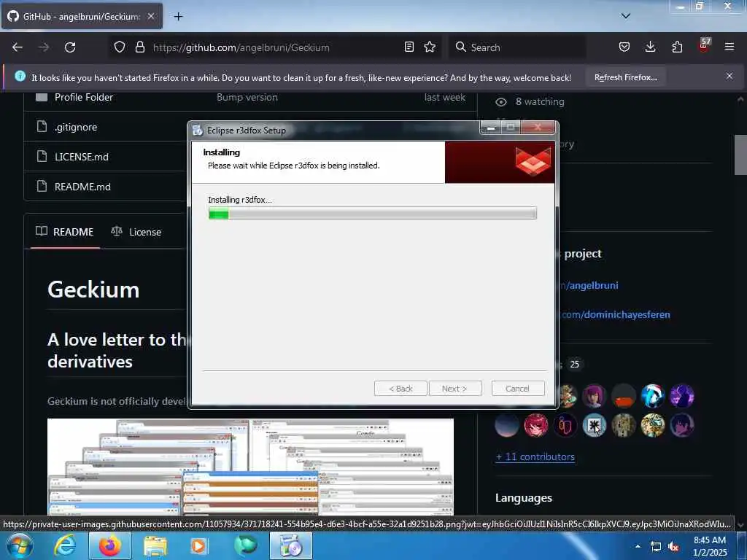
Task: Open the .gitignore file
Action: 76,127
